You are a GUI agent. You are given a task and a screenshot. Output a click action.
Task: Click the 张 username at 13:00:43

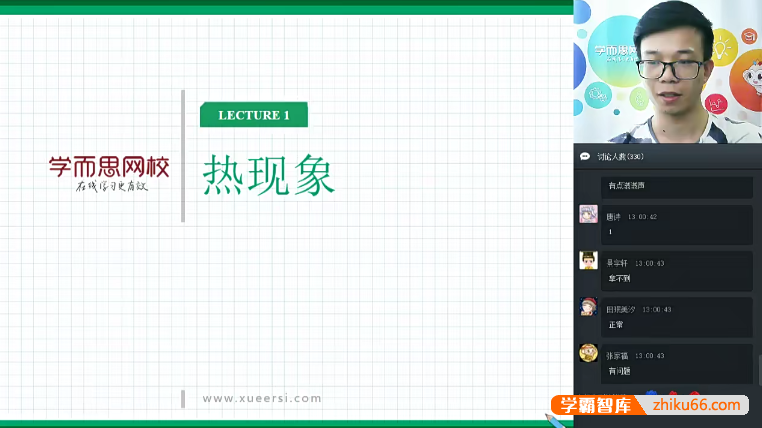(617, 356)
